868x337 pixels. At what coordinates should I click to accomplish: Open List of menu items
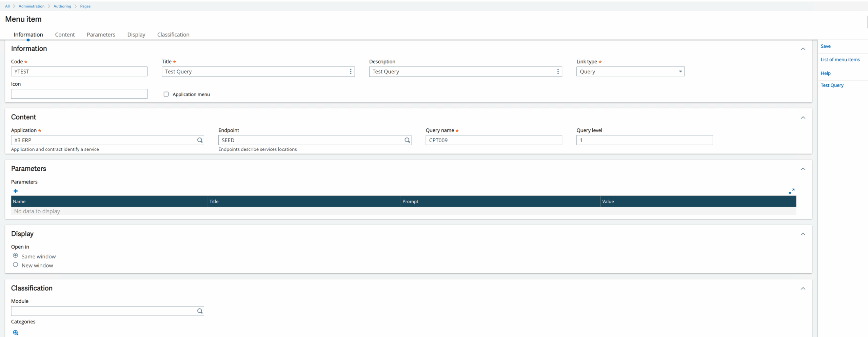(840, 60)
